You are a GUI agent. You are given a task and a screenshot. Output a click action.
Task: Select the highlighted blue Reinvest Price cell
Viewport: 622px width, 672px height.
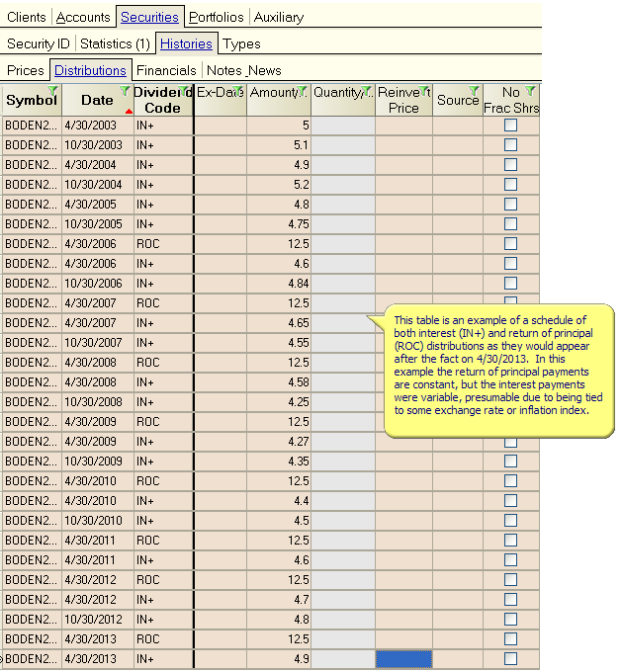(403, 659)
